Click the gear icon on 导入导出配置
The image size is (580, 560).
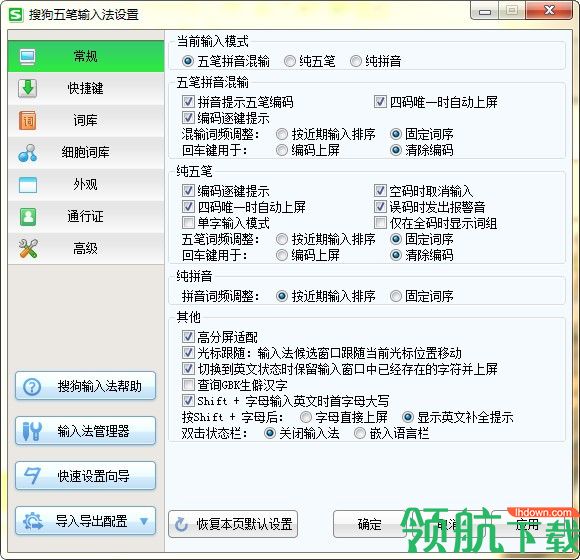[x=33, y=522]
